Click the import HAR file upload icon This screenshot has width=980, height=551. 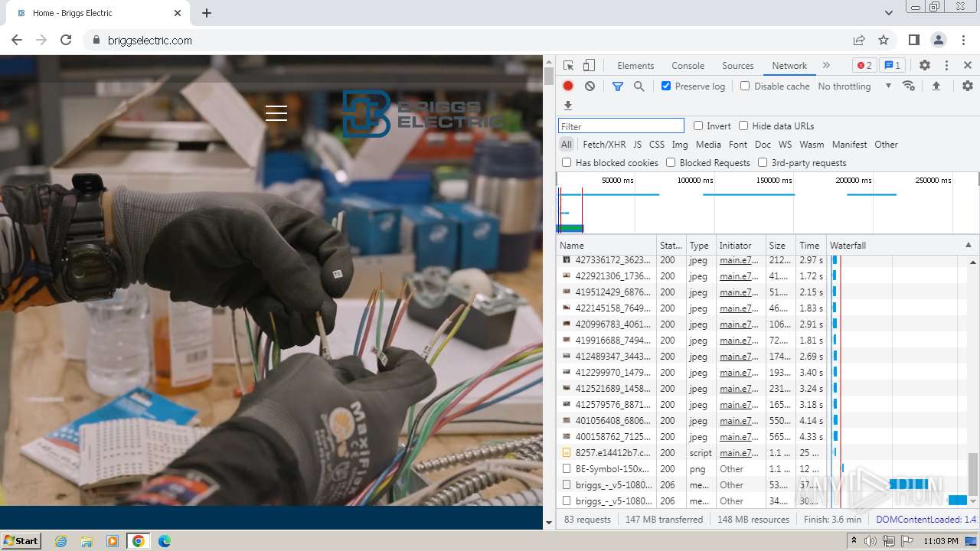pos(936,86)
